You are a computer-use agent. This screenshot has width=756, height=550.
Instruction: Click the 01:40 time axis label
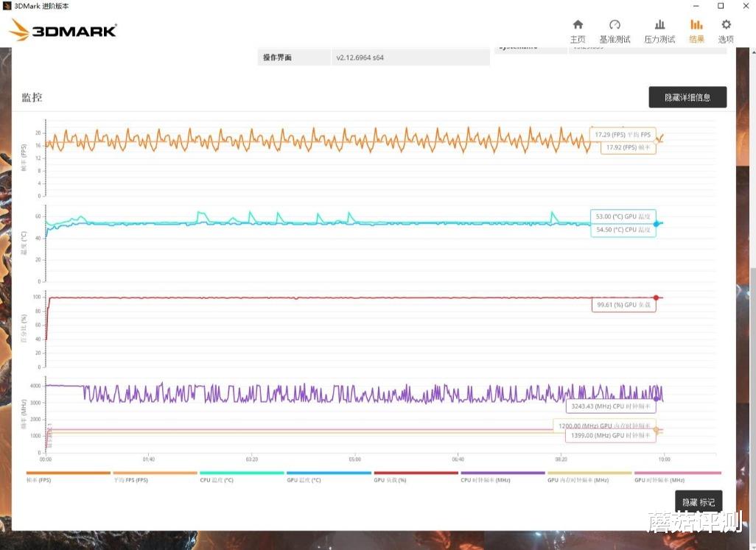(x=149, y=459)
